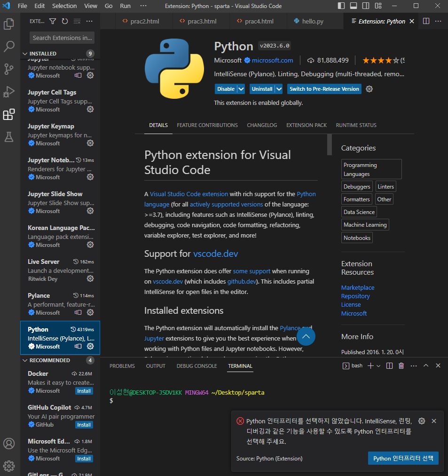Click the details page vertical scrollbar
448x476 pixels.
pyautogui.click(x=330, y=144)
